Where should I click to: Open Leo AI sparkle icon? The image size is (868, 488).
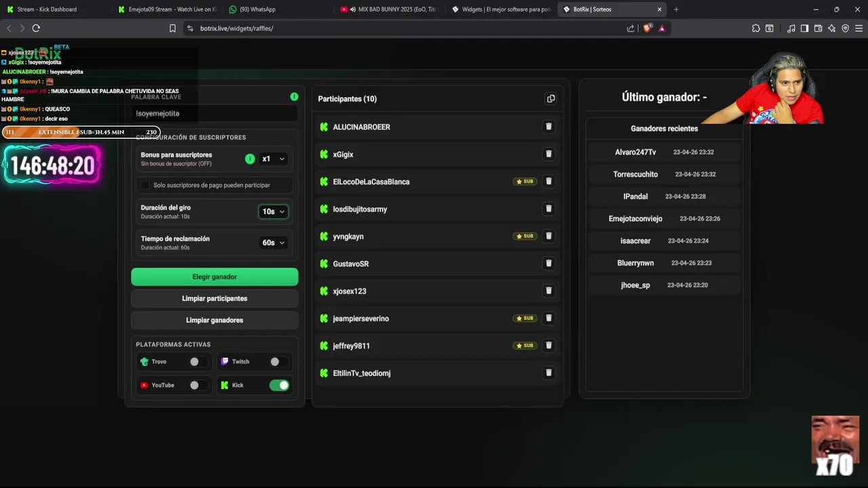(832, 28)
